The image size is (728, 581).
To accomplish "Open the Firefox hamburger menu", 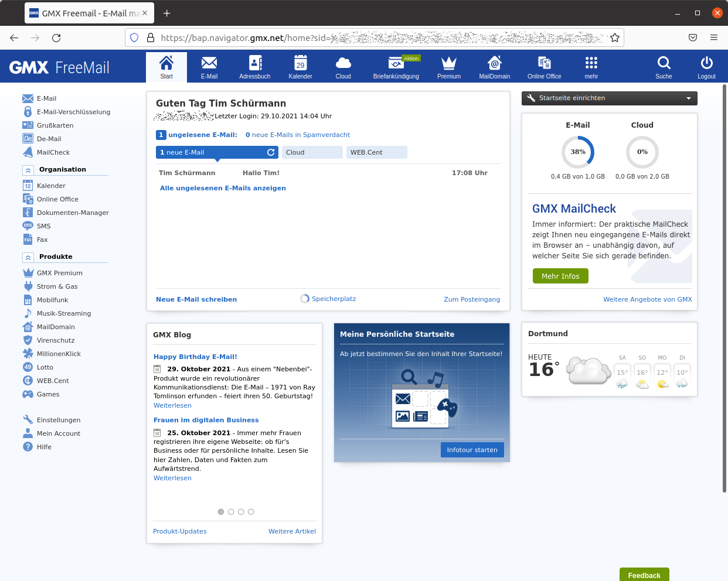I will (x=714, y=37).
